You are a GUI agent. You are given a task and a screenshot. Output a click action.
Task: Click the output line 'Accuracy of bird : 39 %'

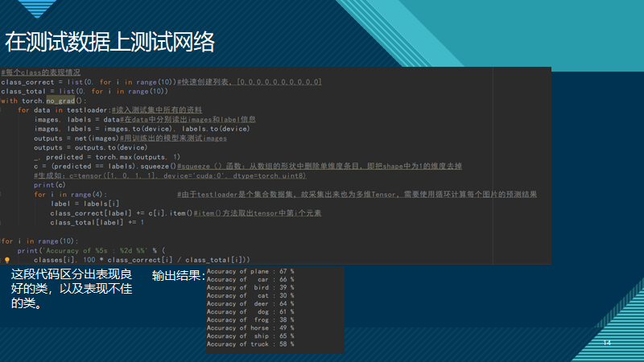250,288
